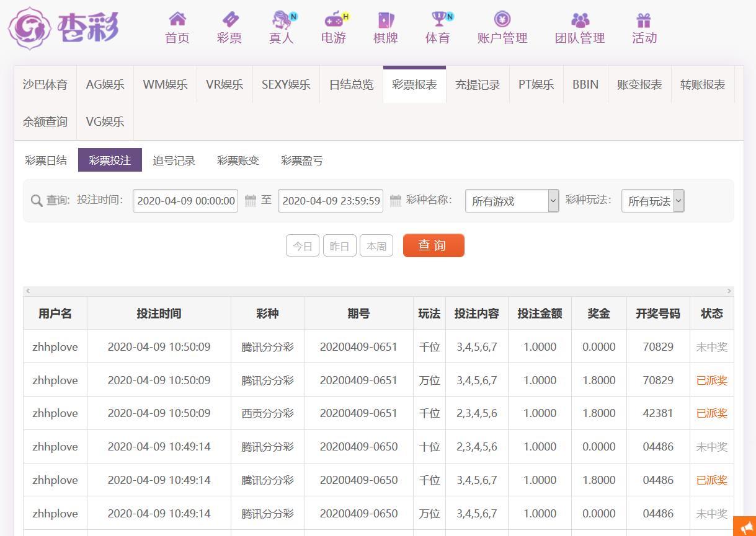The width and height of the screenshot is (756, 536).
Task: Click the start time input field
Action: 185,201
